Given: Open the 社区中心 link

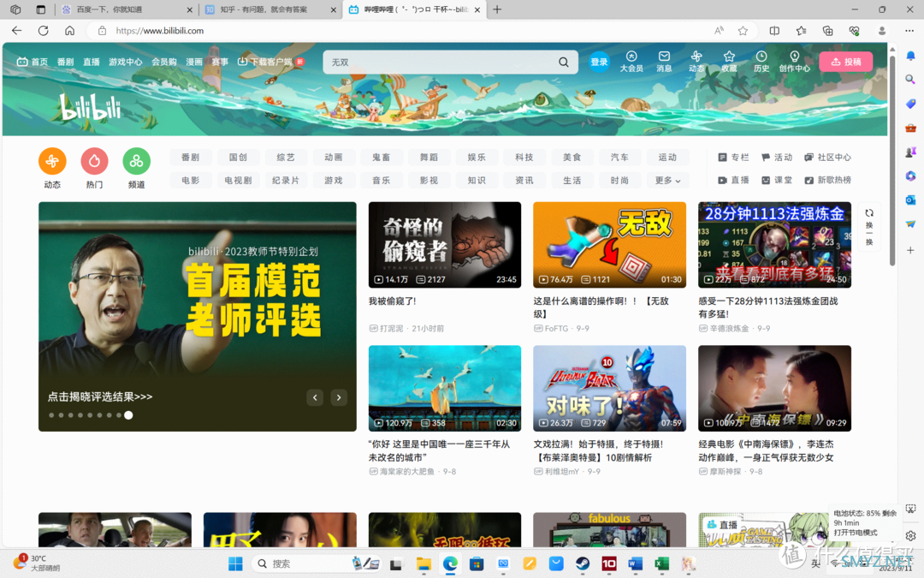Looking at the screenshot, I should pyautogui.click(x=828, y=158).
